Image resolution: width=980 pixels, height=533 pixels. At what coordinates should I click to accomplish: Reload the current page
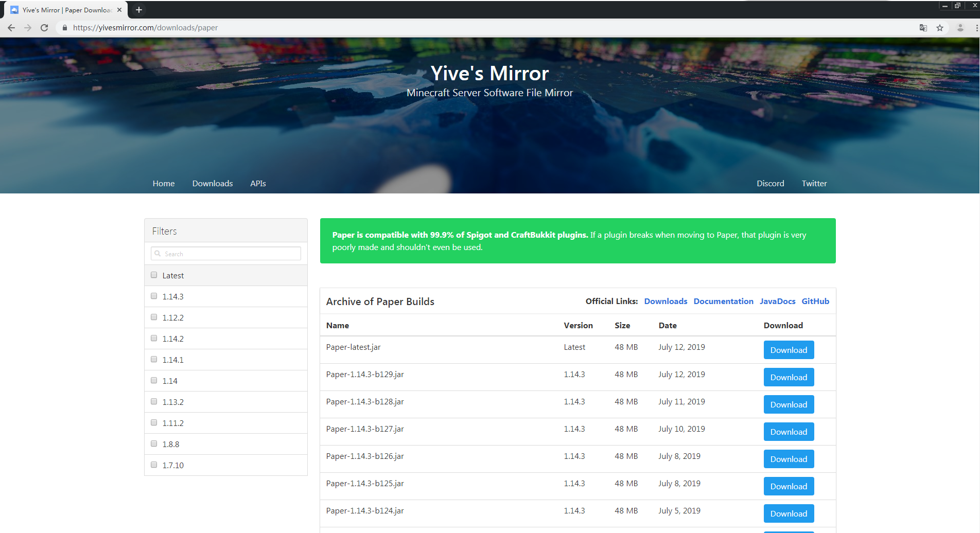point(44,28)
